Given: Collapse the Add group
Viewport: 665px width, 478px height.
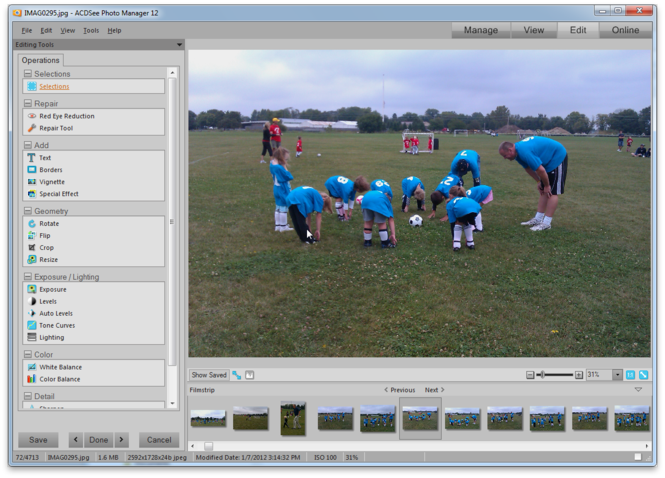Looking at the screenshot, I should pyautogui.click(x=28, y=145).
